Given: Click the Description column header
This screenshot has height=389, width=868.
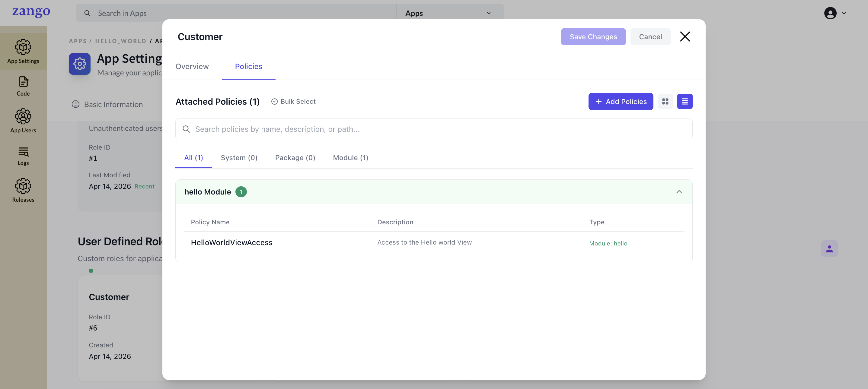Looking at the screenshot, I should tap(395, 222).
